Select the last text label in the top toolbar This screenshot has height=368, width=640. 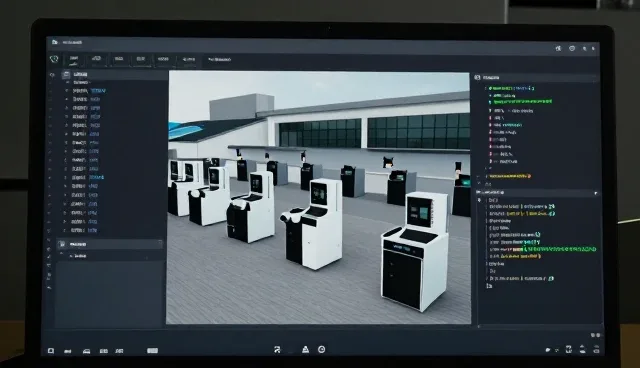click(x=219, y=60)
